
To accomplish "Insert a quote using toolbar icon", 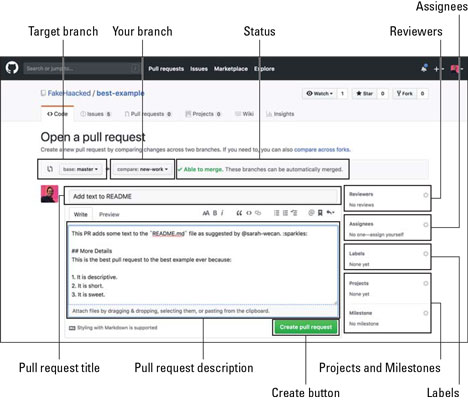I will point(239,213).
